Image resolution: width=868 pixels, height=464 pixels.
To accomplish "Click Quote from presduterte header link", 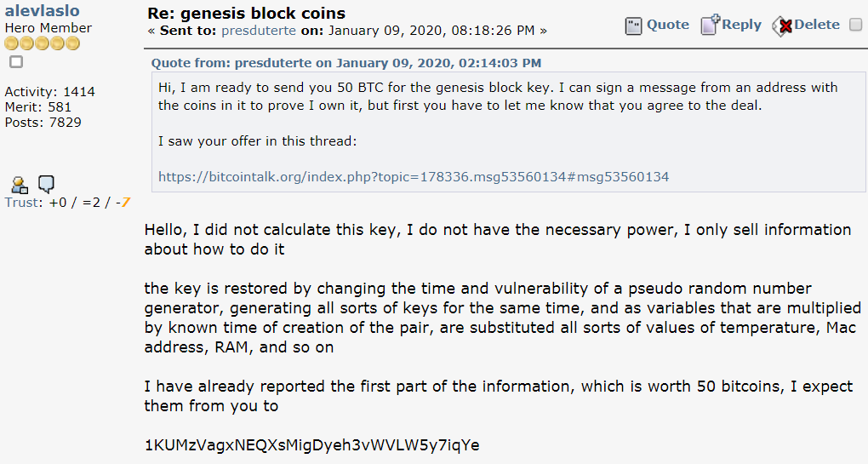I will click(346, 62).
